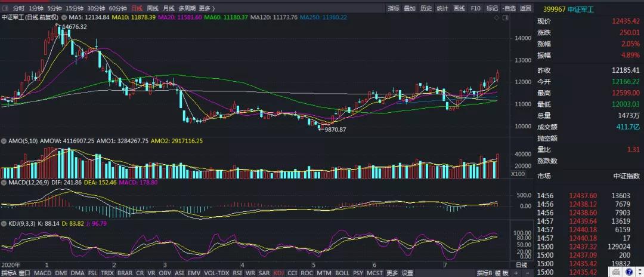Switch to 周线 weekly chart

pyautogui.click(x=153, y=8)
